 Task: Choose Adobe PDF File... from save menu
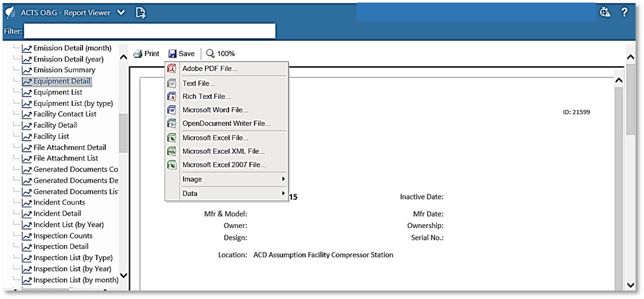click(227, 69)
